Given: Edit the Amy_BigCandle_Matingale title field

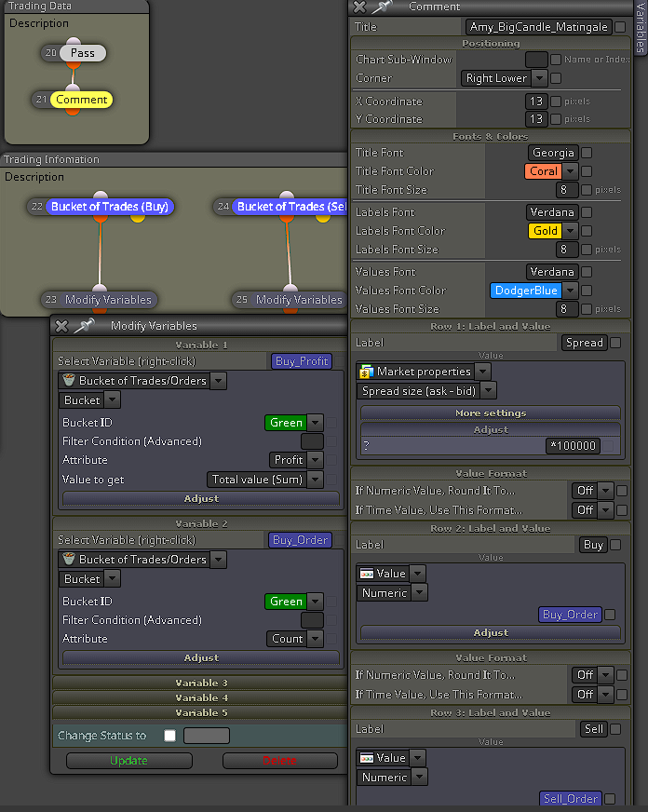Looking at the screenshot, I should (539, 27).
